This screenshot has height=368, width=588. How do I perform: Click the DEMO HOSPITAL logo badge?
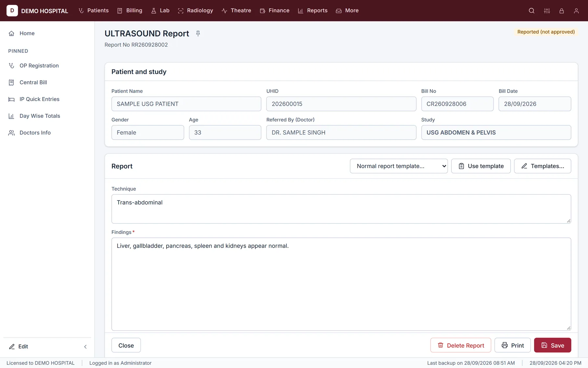[x=12, y=10]
